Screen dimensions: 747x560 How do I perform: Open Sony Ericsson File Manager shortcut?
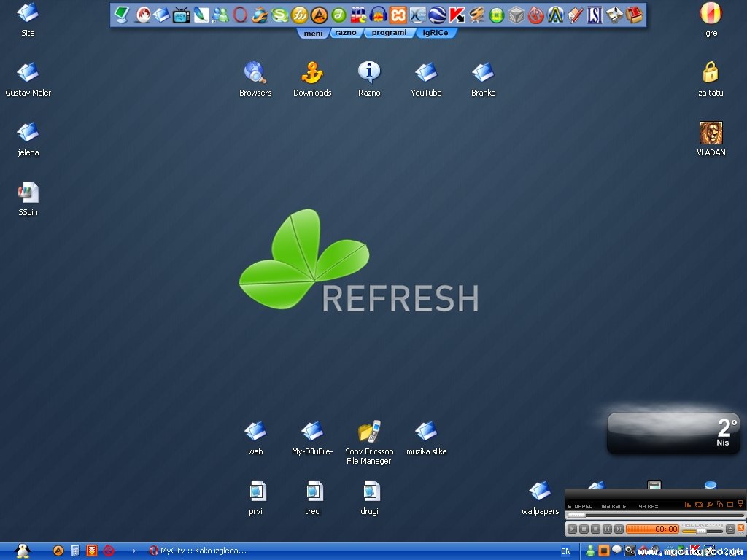pos(369,443)
